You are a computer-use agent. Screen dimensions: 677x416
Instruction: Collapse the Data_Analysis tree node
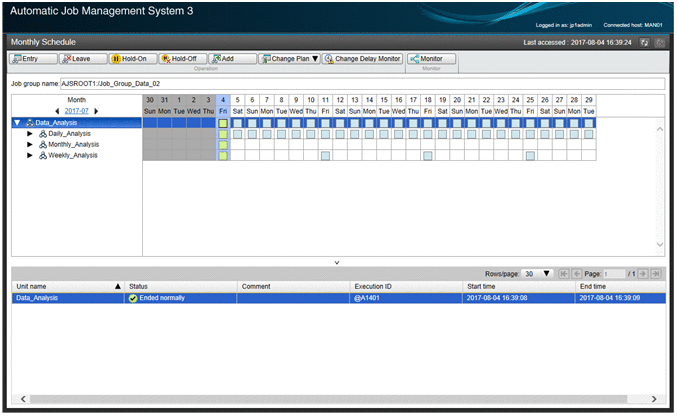pyautogui.click(x=17, y=123)
